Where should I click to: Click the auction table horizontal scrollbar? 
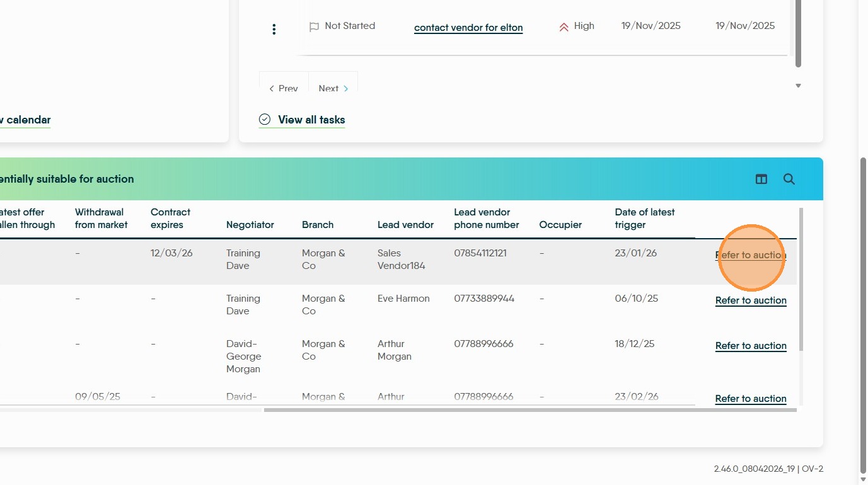pyautogui.click(x=529, y=410)
